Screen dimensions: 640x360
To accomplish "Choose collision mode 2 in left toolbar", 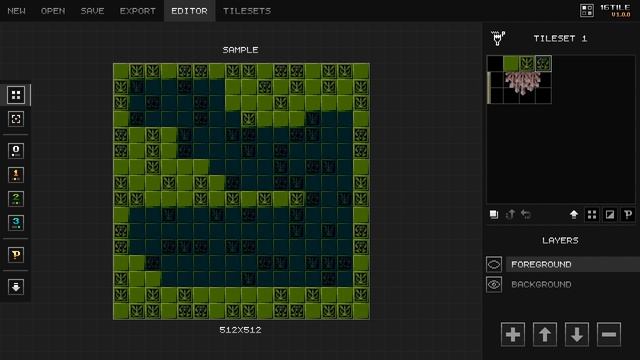I will [16, 199].
